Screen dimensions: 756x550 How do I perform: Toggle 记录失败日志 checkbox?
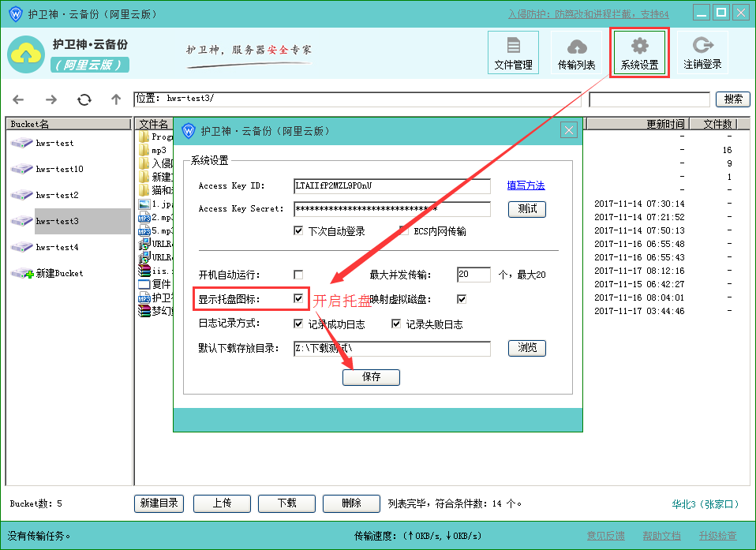(396, 324)
